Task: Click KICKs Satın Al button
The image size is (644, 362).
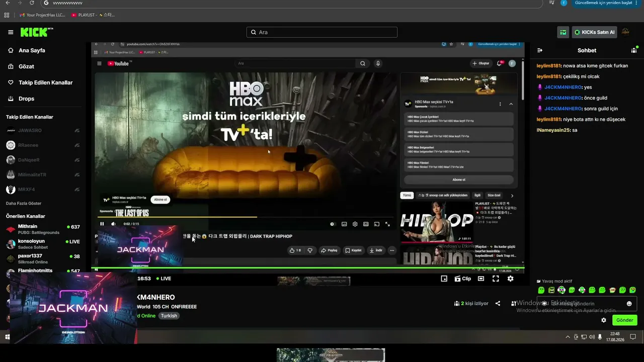Action: (x=594, y=32)
